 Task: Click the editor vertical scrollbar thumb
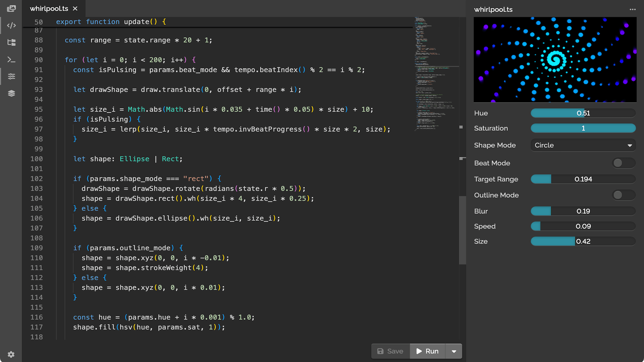(463, 230)
